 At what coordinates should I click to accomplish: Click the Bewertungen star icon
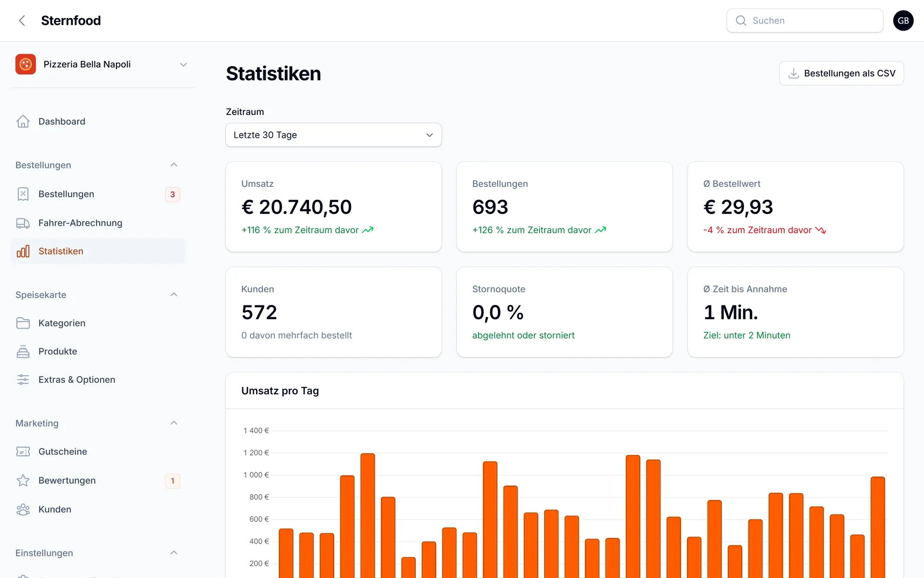pyautogui.click(x=23, y=480)
